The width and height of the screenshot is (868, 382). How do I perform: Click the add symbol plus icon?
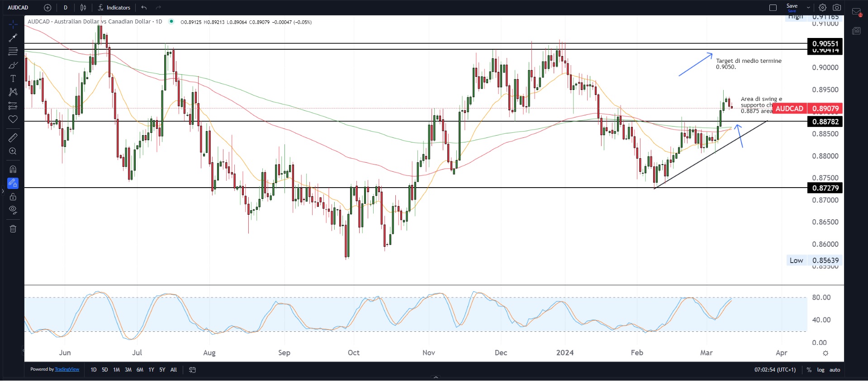pos(47,8)
